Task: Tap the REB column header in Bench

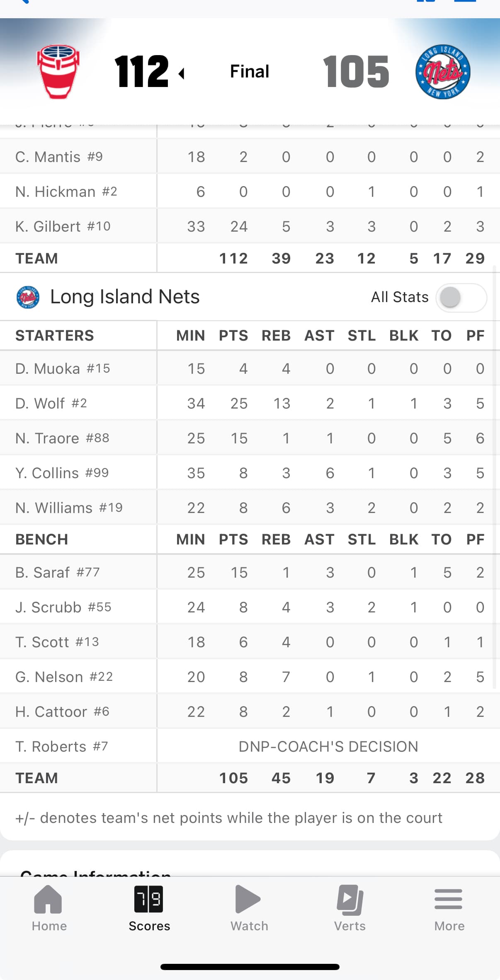Action: 276,539
